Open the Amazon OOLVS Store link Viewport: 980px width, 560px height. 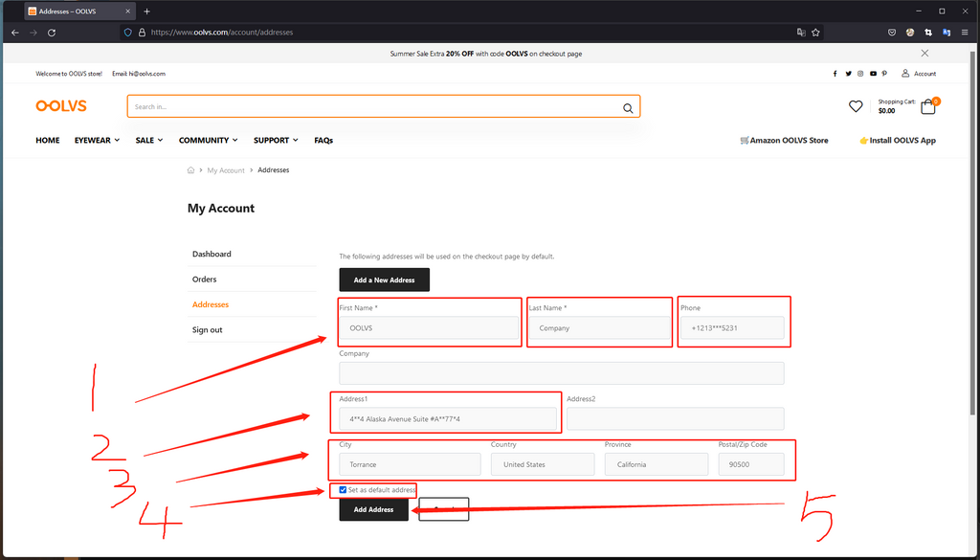784,141
